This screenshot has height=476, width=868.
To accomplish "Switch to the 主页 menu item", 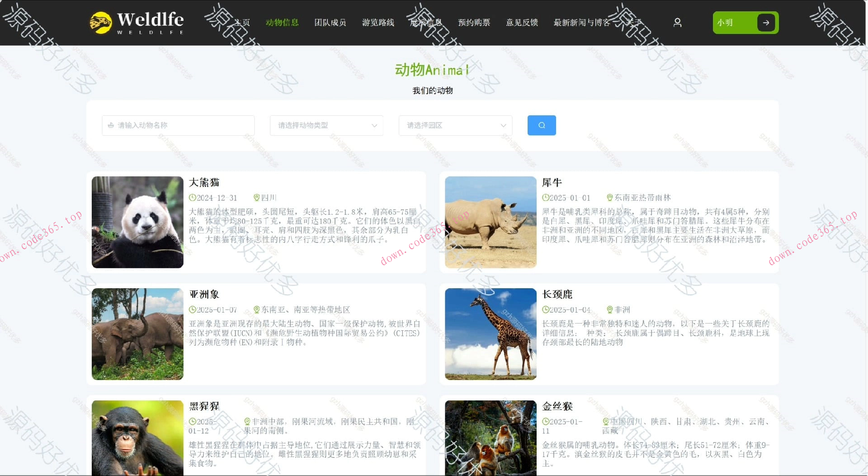I will click(241, 22).
